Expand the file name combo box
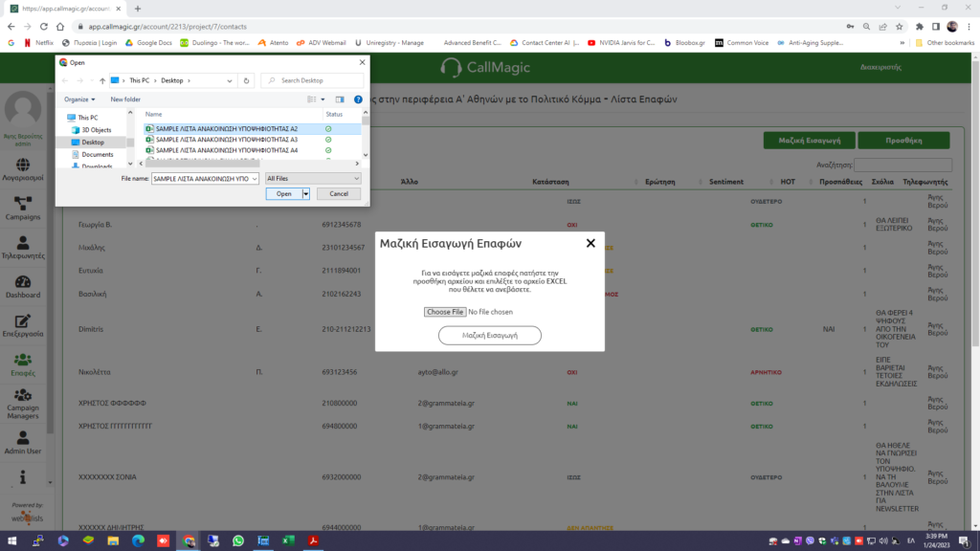This screenshot has height=551, width=980. (x=256, y=178)
